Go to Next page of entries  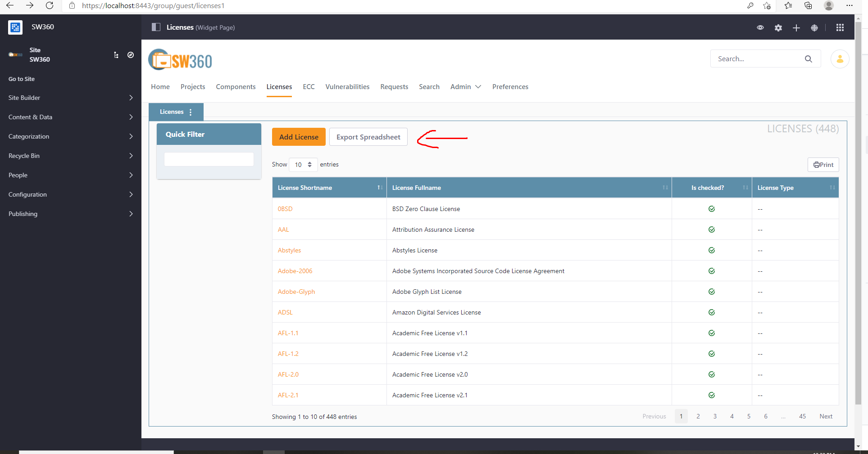tap(826, 416)
